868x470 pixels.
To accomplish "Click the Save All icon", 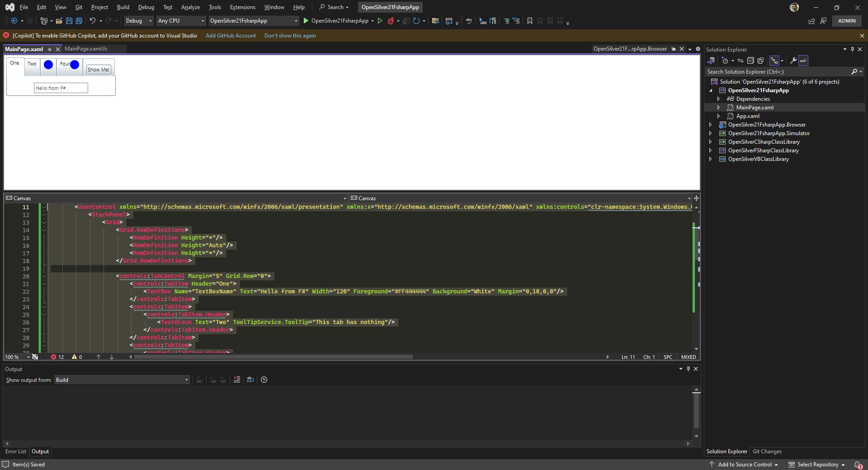I will (x=79, y=21).
